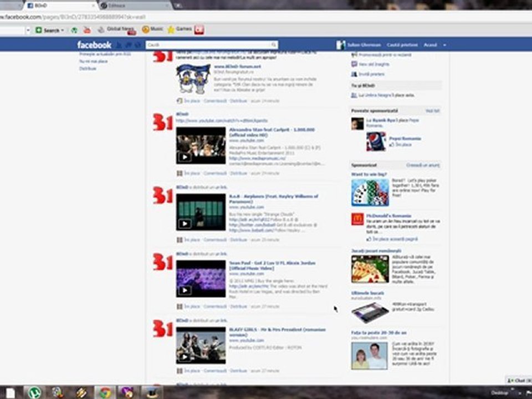Screen dimensions: 532x399
Task: Click the red YouTube toolbar icon
Action: point(87,30)
